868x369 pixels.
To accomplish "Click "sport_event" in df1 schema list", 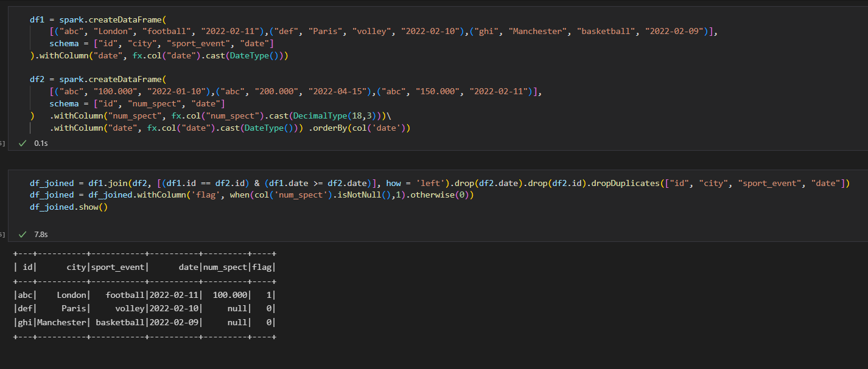I will click(197, 44).
